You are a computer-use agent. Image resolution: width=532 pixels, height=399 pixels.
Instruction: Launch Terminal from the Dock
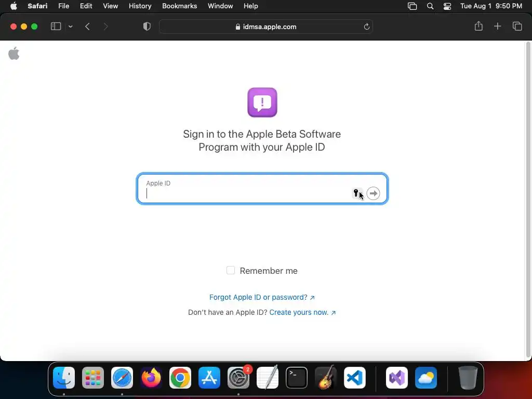point(297,378)
